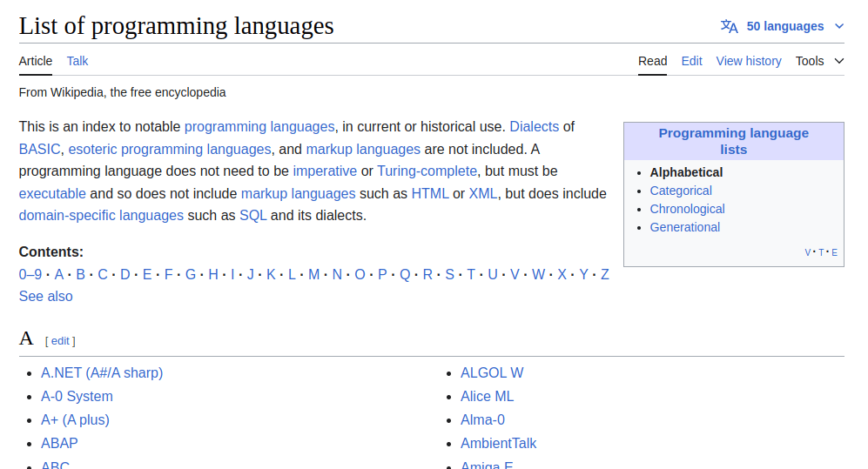The height and width of the screenshot is (469, 868).
Task: Open the Generational list link
Action: (684, 227)
